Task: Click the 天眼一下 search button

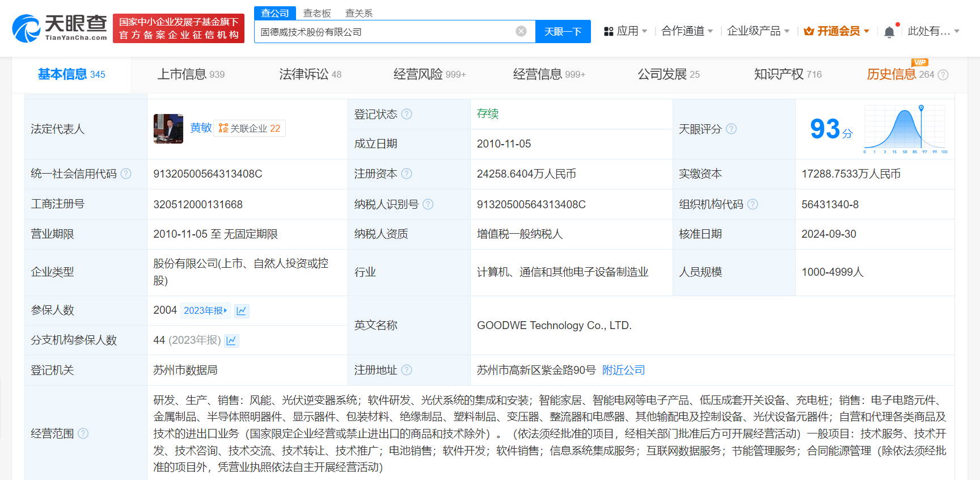Action: 563,32
